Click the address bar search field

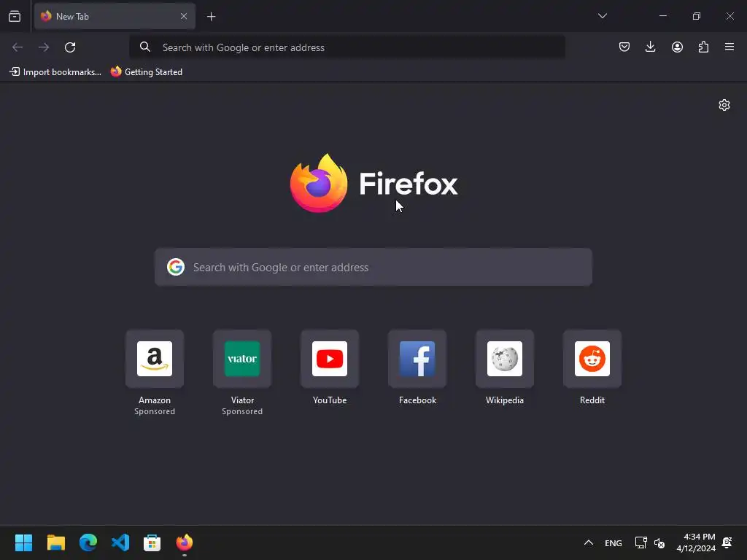[347, 47]
